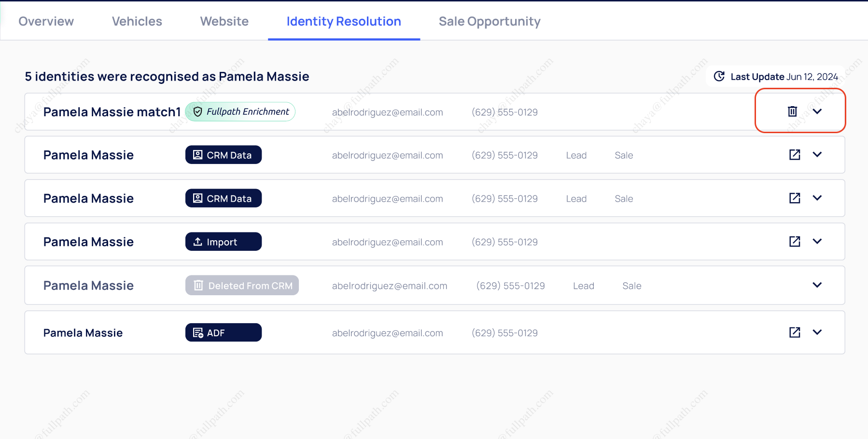Expand the second CRM Data row
Screen dimensions: 868x439
pyautogui.click(x=817, y=198)
